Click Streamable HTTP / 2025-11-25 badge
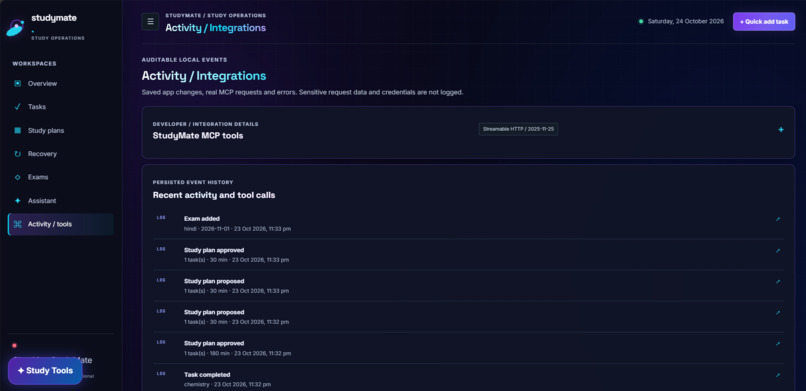Viewport: 806px width, 391px height. point(518,129)
